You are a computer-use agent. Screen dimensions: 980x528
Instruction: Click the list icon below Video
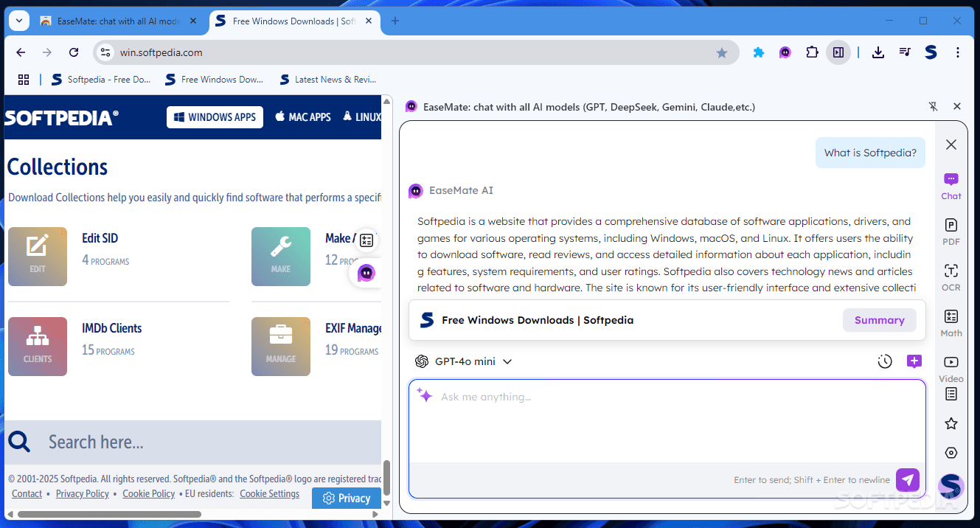(951, 394)
